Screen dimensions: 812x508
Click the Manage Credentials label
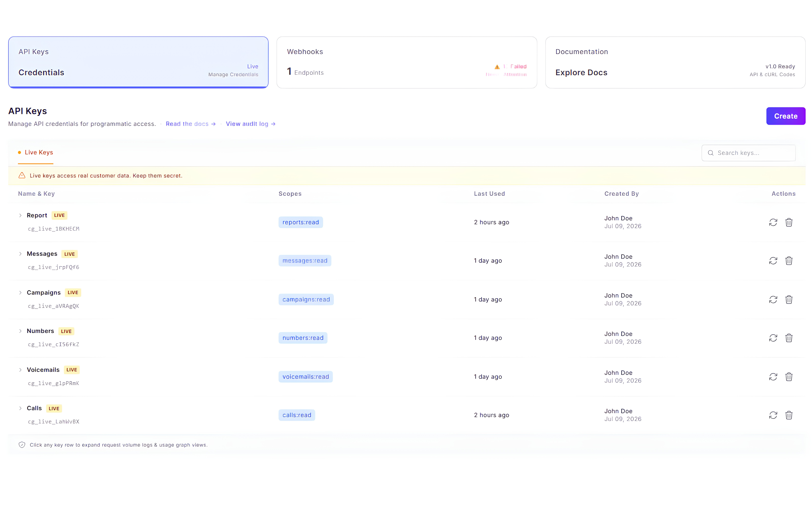click(233, 75)
